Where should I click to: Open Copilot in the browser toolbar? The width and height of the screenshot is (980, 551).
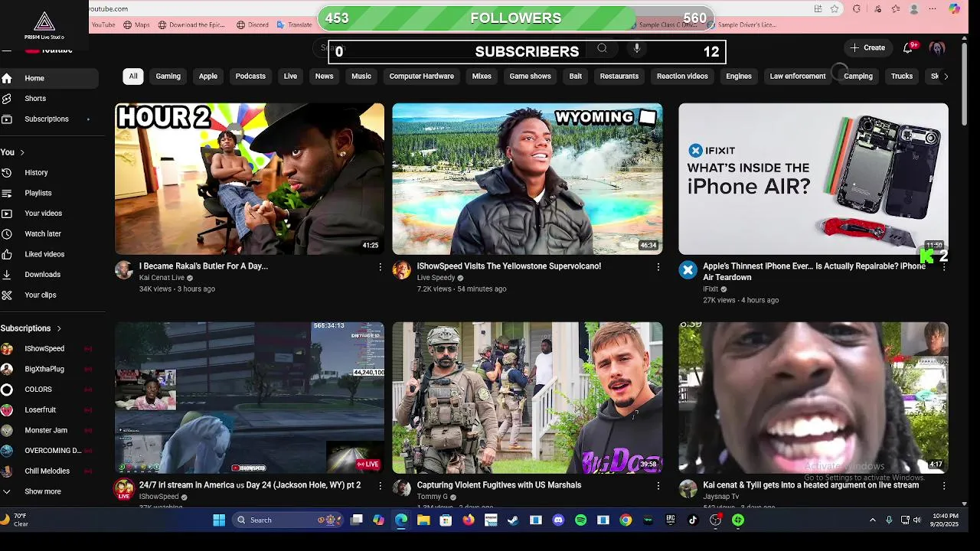click(x=954, y=9)
